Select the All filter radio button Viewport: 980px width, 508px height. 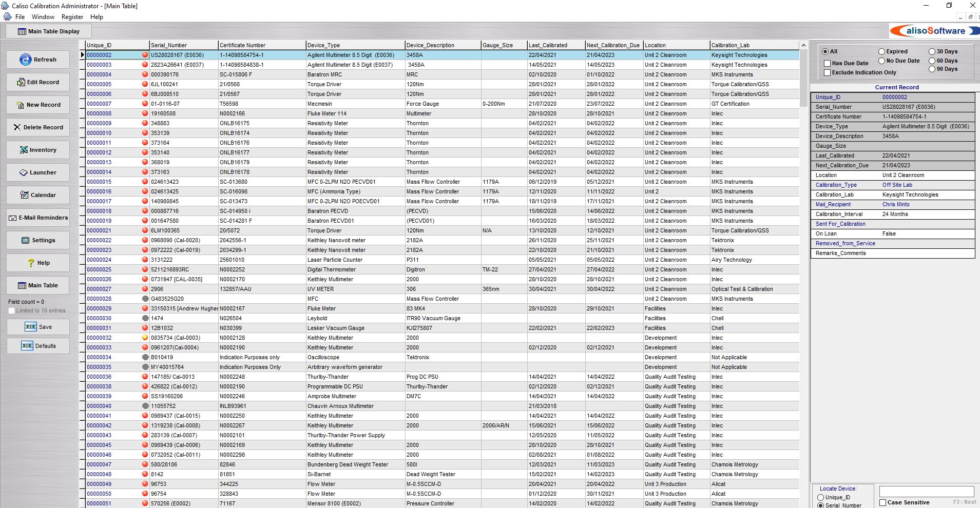[x=825, y=51]
